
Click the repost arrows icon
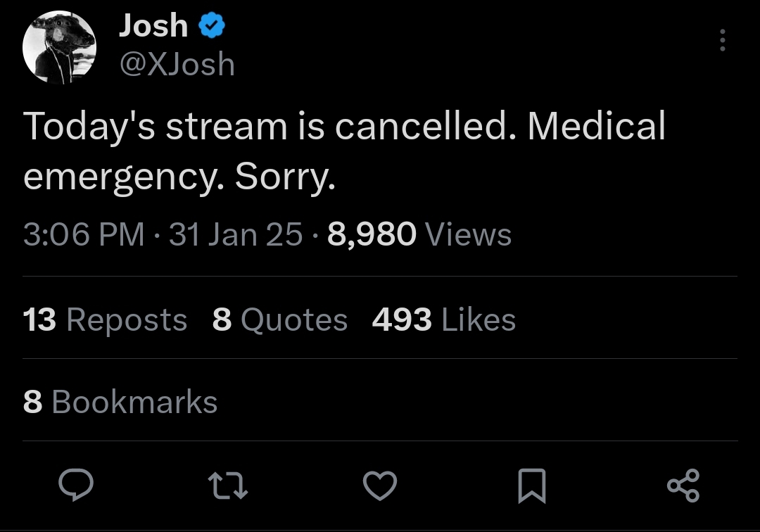229,486
